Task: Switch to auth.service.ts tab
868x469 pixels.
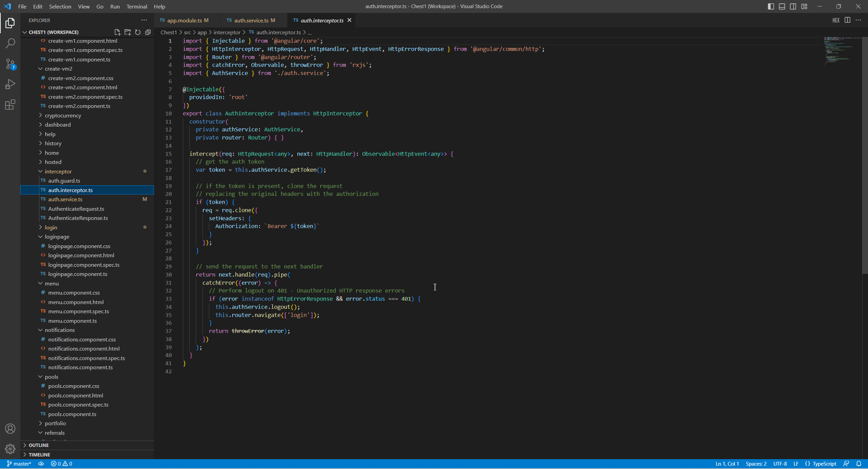Action: pos(251,20)
